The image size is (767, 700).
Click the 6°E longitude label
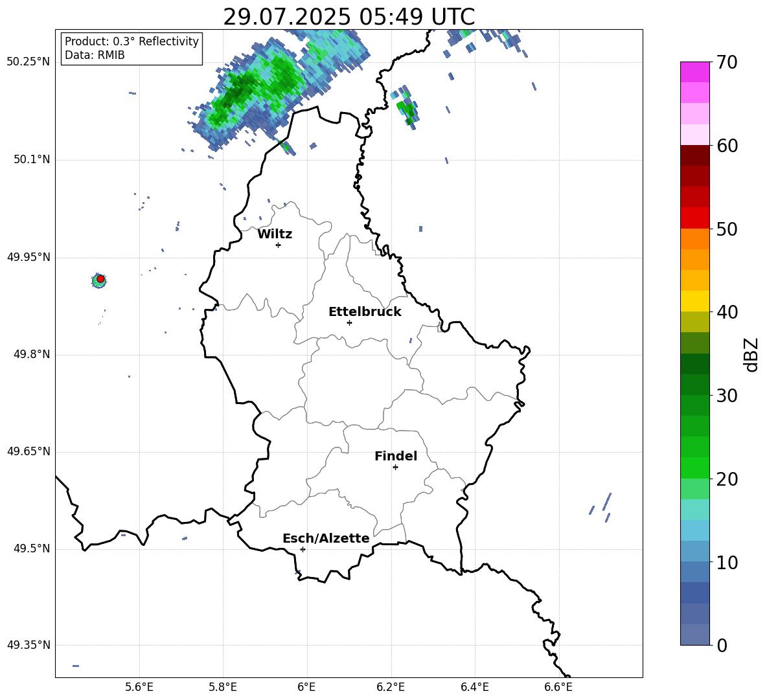point(306,687)
